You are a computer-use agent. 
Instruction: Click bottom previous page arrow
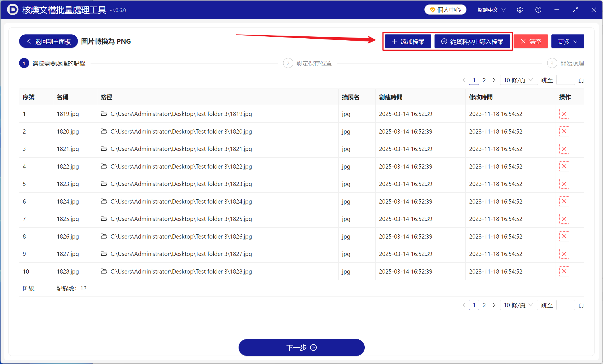464,305
